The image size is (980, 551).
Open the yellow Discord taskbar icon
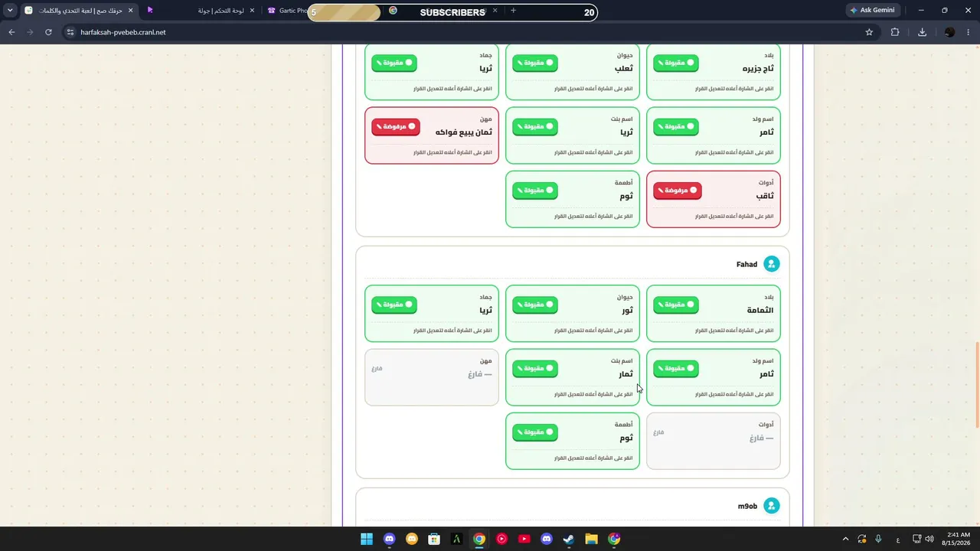coord(412,539)
